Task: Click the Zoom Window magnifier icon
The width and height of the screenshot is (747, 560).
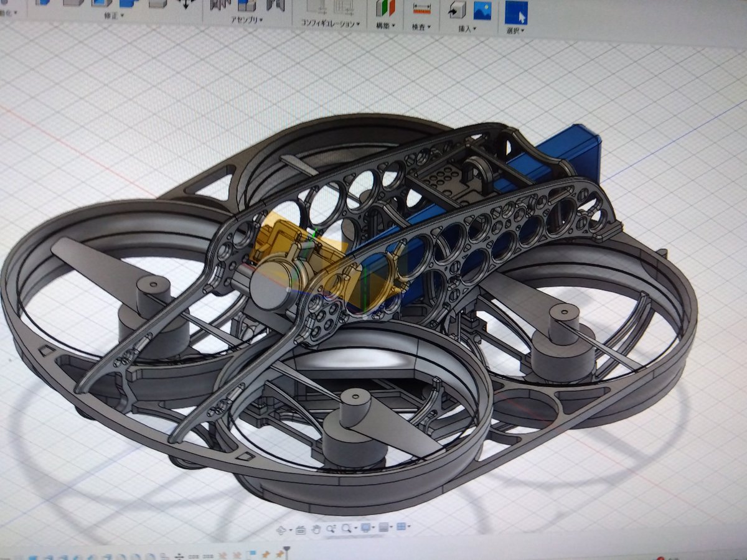Action: (346, 528)
